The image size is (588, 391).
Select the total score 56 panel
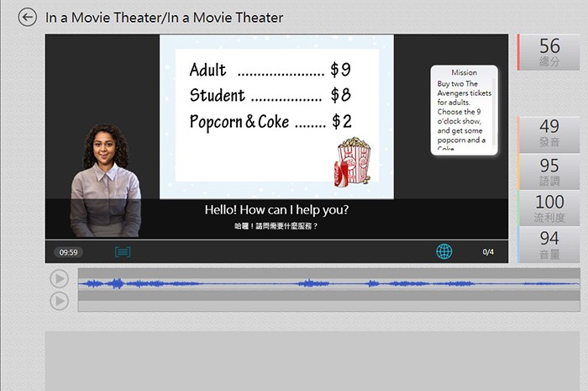click(549, 52)
